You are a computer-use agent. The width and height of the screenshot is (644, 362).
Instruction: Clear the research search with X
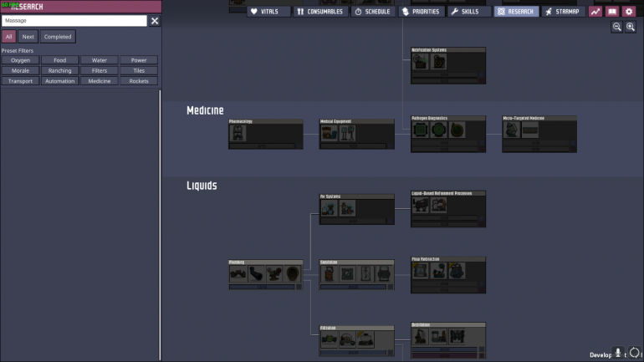[x=155, y=21]
